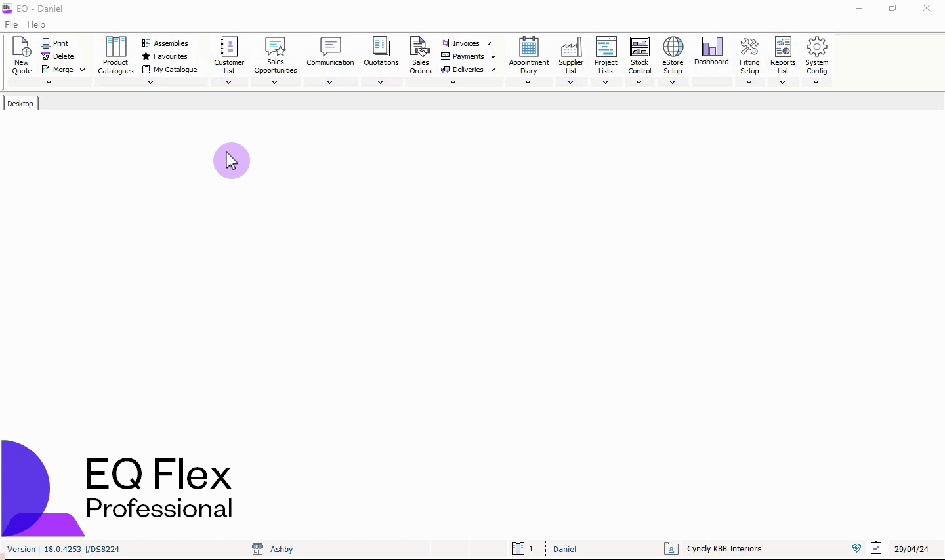Click the Daniel user name in status bar
Screen dimensions: 945x560
[x=564, y=550]
